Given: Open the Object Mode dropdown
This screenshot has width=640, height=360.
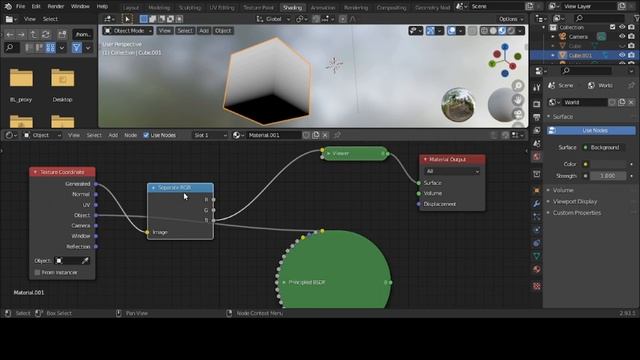Looking at the screenshot, I should (x=128, y=31).
